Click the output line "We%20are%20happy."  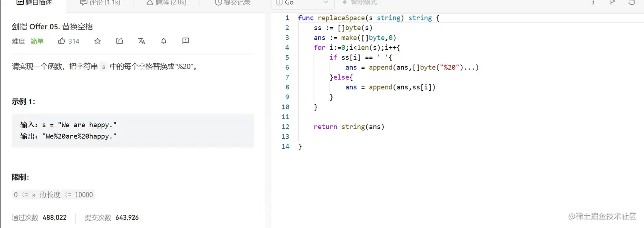point(69,136)
